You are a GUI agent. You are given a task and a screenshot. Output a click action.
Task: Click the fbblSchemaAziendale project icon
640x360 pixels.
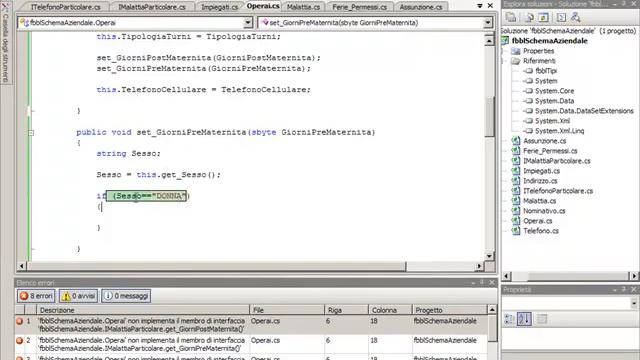(505, 41)
